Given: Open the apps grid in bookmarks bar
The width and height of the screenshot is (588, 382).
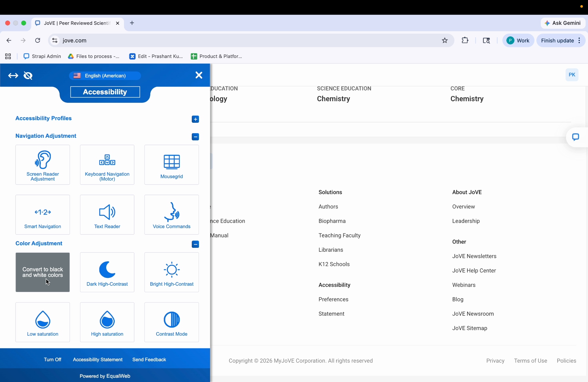Looking at the screenshot, I should 8,56.
